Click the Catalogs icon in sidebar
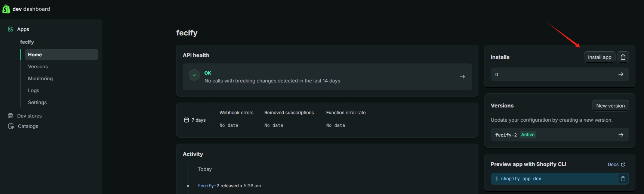 pyautogui.click(x=11, y=126)
